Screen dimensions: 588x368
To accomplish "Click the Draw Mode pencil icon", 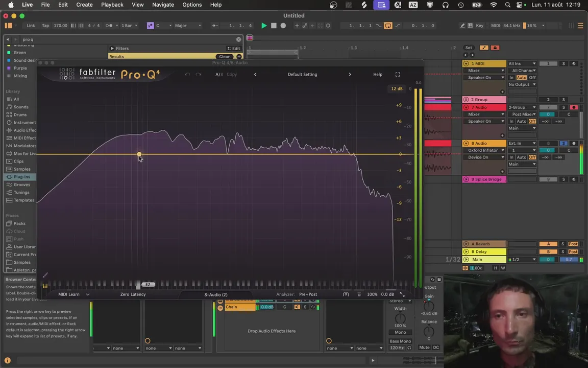I will pyautogui.click(x=462, y=26).
